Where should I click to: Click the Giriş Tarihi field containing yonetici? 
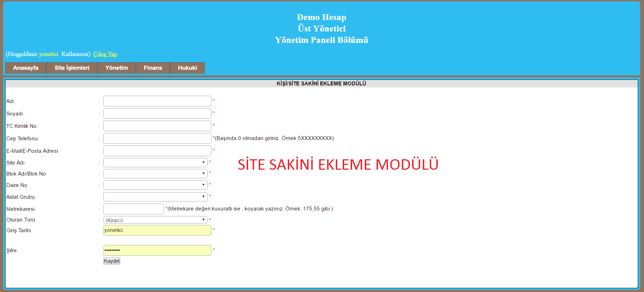[157, 230]
